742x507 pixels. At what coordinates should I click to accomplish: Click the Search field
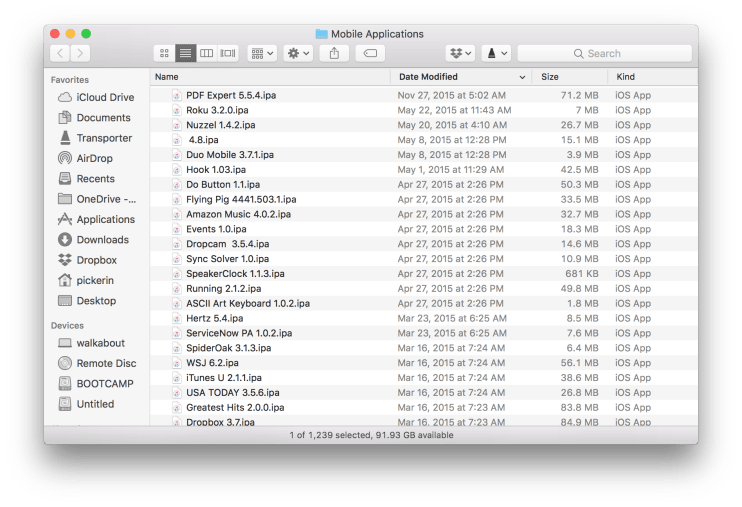[604, 53]
